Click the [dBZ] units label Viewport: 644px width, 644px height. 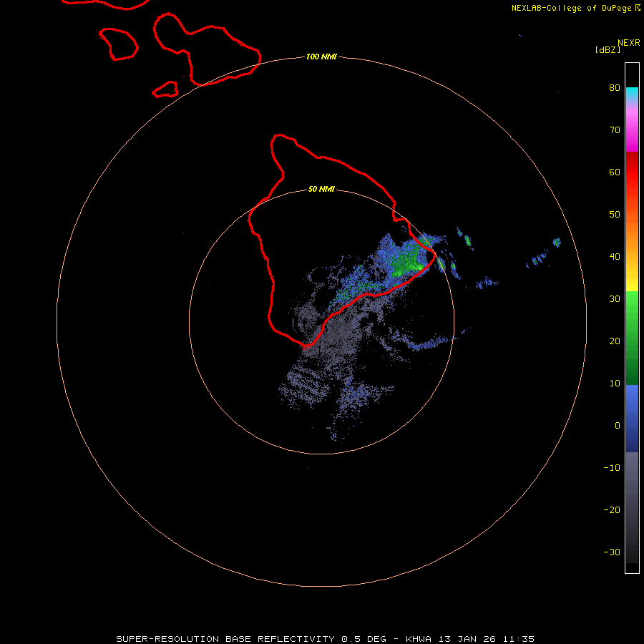click(608, 50)
